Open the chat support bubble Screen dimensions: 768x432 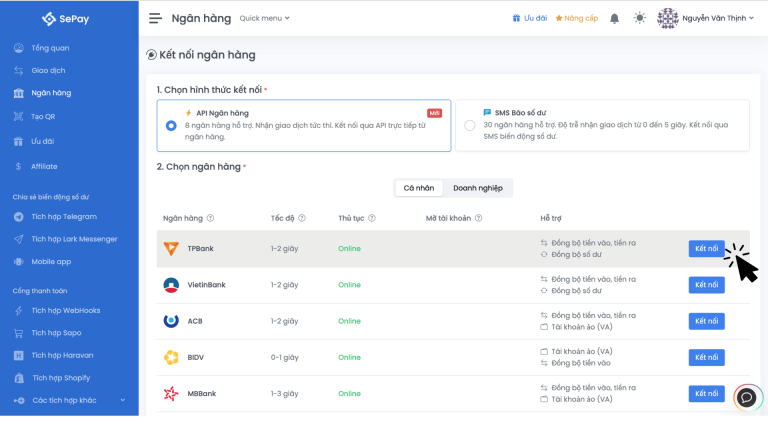click(746, 398)
